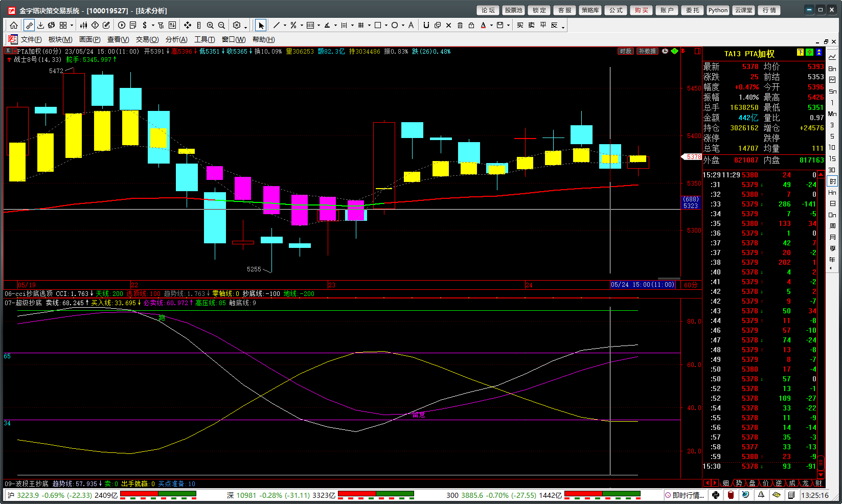Toggle the red side panel icon
Screen dimensions: 842x504
pyautogui.click(x=697, y=51)
